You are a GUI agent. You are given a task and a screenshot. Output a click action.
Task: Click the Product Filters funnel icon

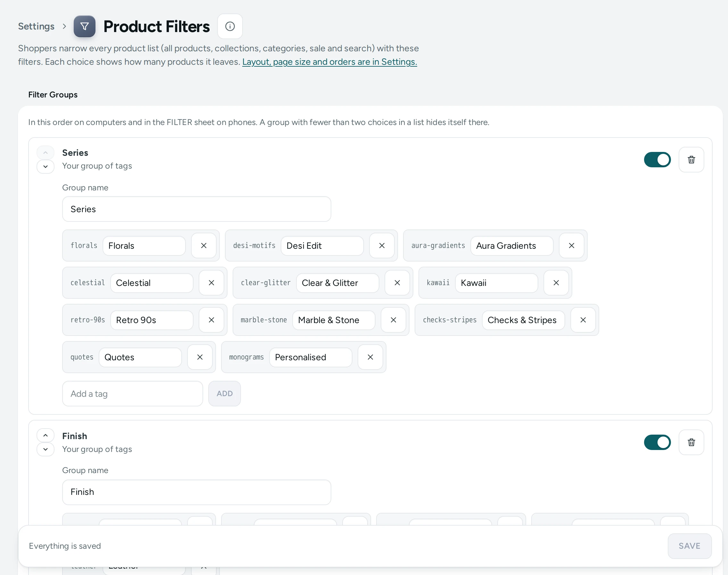pyautogui.click(x=85, y=26)
